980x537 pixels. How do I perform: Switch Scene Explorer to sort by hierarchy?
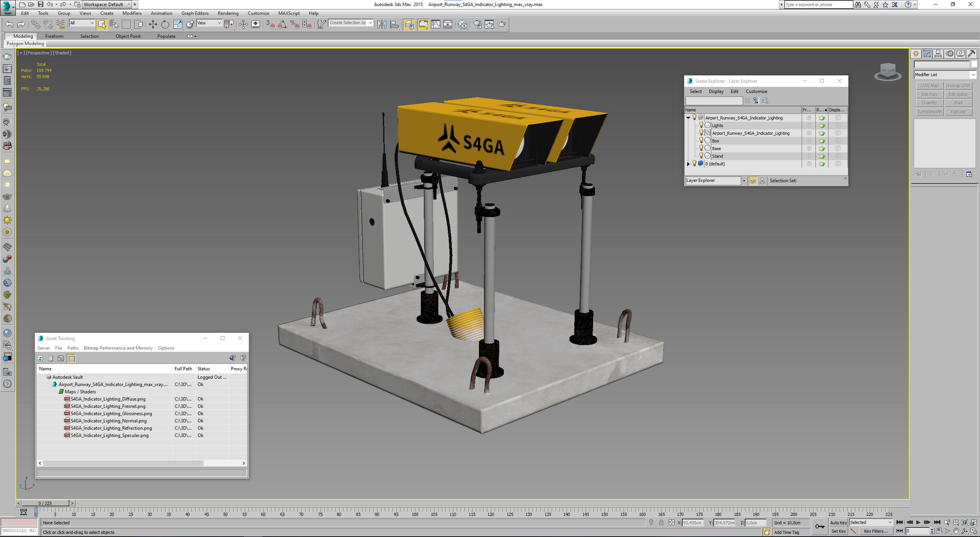click(762, 181)
